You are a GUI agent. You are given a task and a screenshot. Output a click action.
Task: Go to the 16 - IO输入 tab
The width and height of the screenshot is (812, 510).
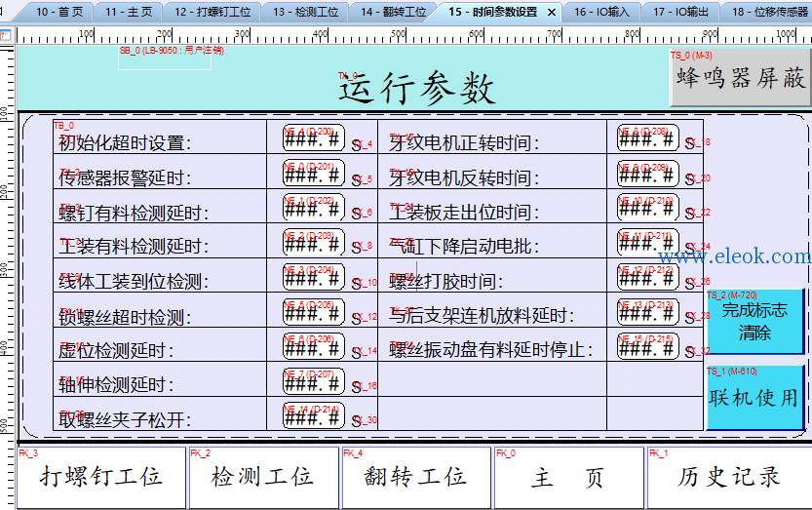pyautogui.click(x=601, y=12)
